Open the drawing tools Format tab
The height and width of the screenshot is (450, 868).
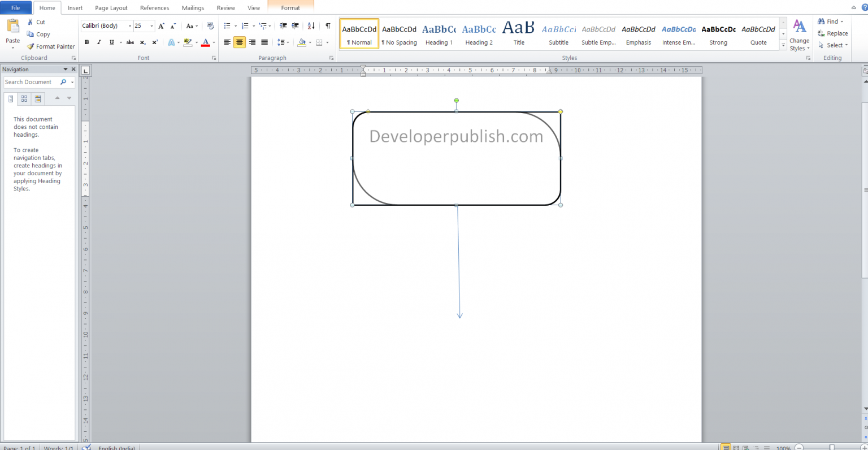point(290,7)
